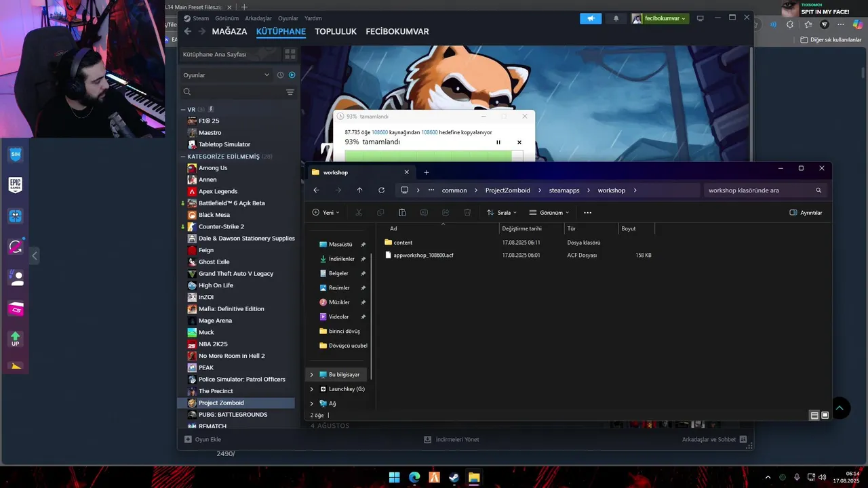Open Windows Start menu
Viewport: 868px width, 488px height.
[394, 477]
